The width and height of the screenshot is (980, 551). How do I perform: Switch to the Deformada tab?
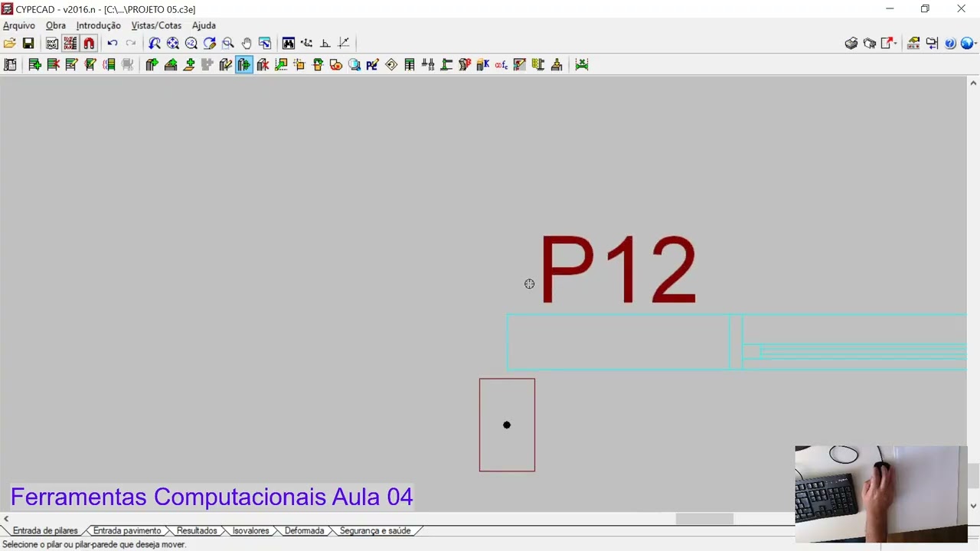[x=304, y=530]
